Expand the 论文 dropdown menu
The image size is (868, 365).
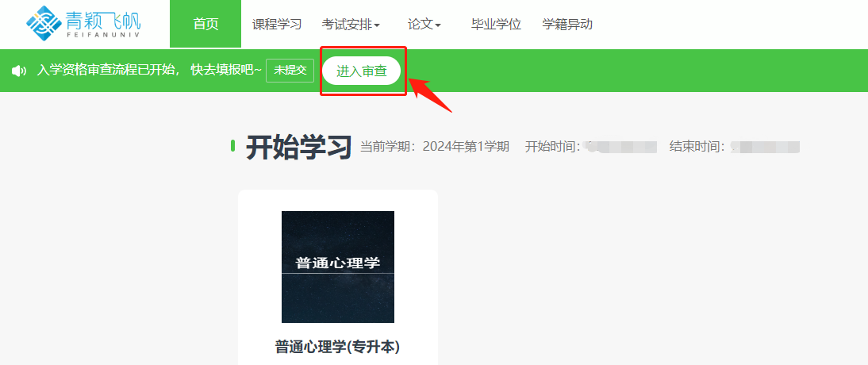pos(424,25)
